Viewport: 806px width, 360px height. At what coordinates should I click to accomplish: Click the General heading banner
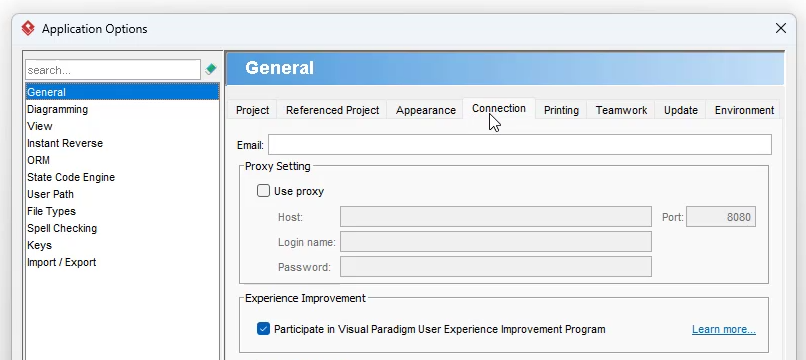point(505,68)
